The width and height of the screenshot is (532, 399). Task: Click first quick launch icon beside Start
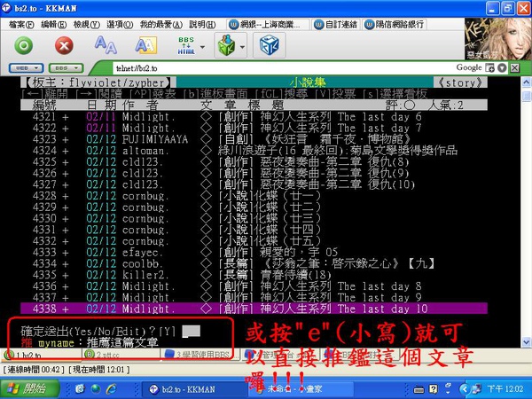click(80, 389)
